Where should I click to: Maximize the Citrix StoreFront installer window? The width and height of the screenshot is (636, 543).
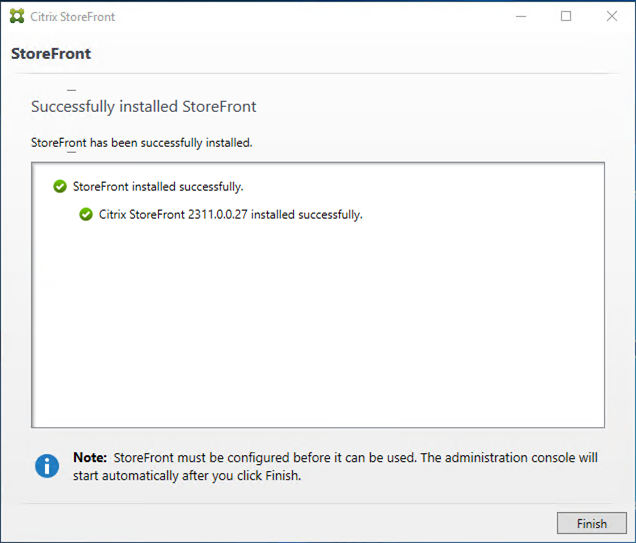566,16
